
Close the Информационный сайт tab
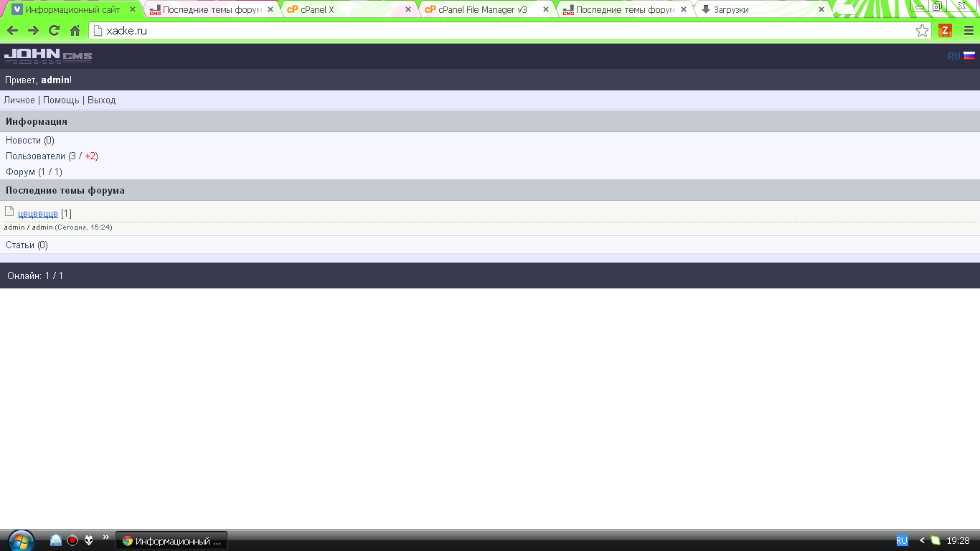click(x=132, y=10)
